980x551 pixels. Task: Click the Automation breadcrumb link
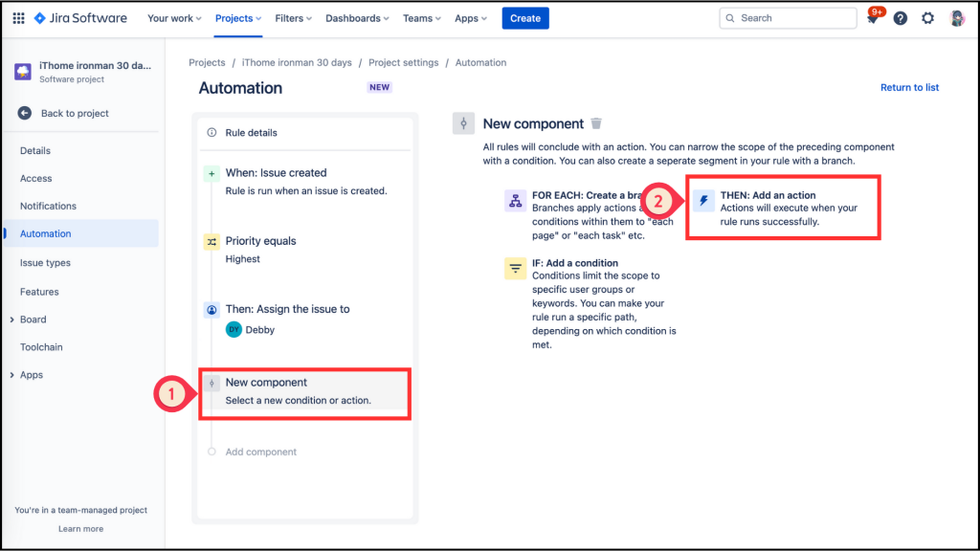coord(480,62)
